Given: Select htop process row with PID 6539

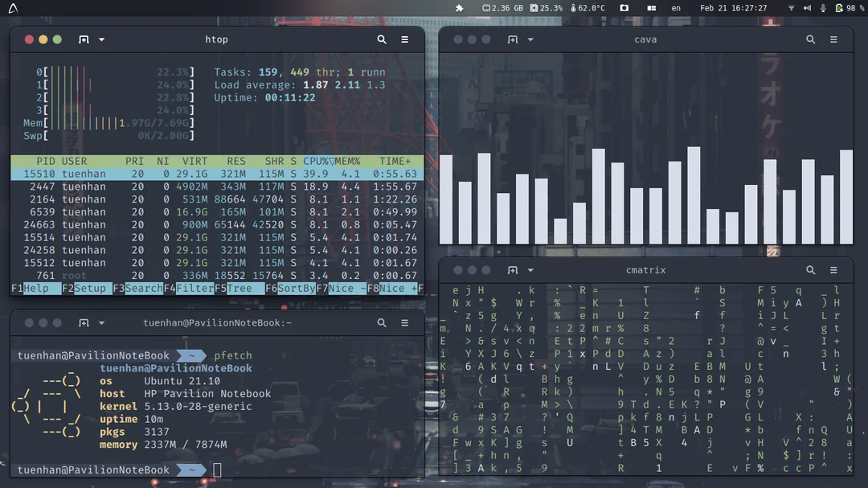Looking at the screenshot, I should [217, 212].
